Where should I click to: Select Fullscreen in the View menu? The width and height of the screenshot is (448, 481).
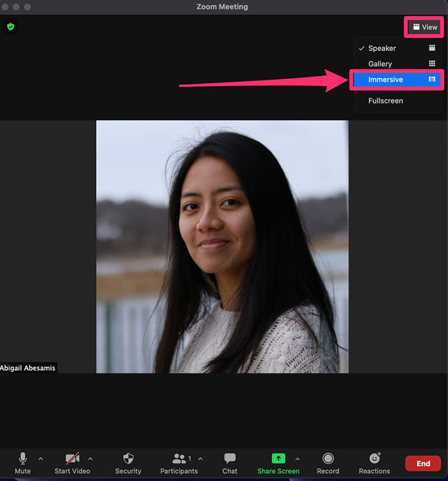385,100
